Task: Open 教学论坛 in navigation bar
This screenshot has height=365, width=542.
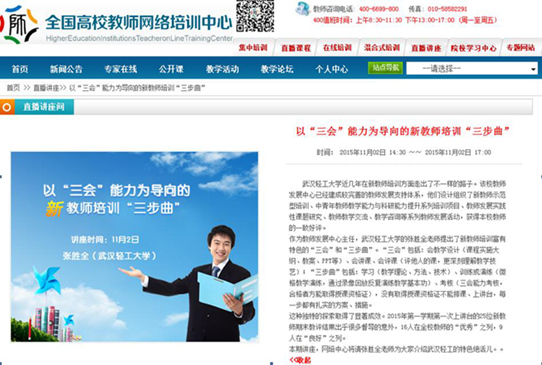Action: 277,69
